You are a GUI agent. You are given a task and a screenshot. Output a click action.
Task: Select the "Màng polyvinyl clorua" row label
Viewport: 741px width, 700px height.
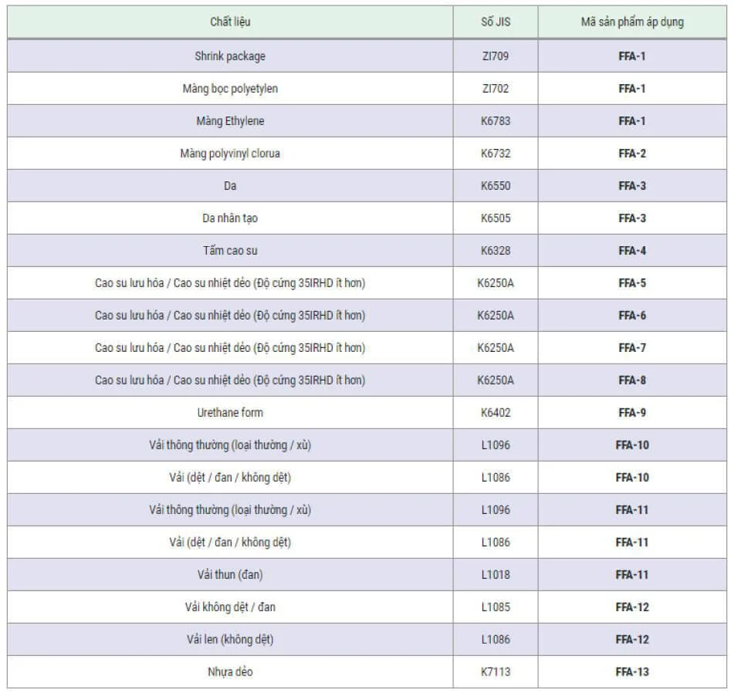(230, 154)
